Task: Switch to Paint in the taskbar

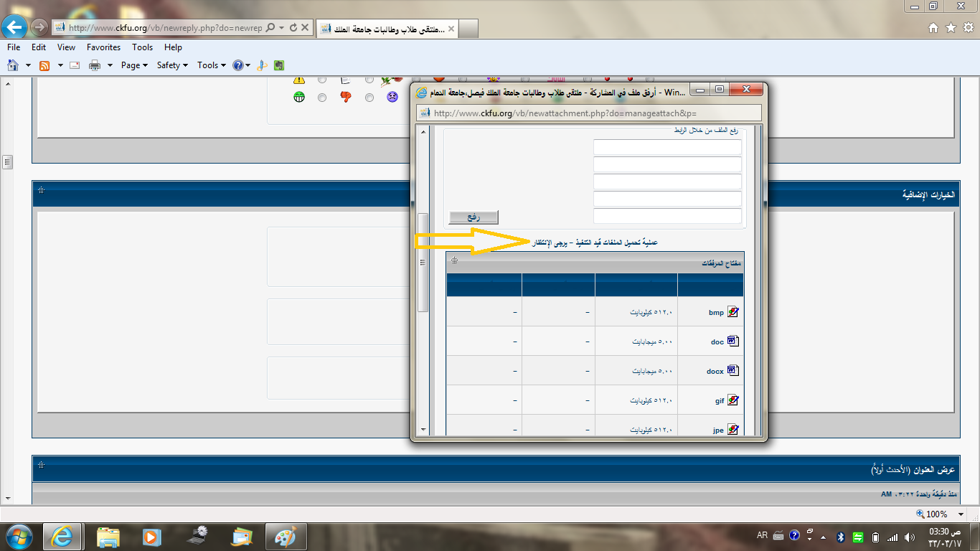Action: click(x=286, y=537)
